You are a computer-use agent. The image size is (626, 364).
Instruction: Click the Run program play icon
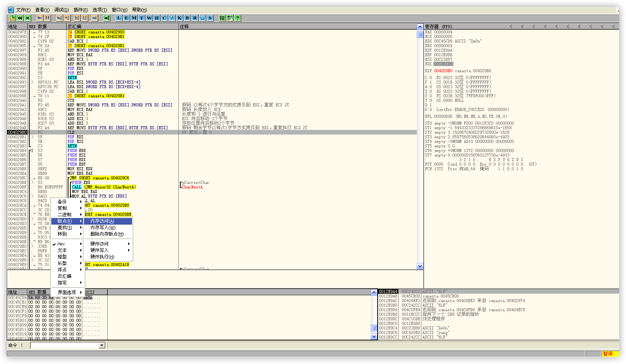pyautogui.click(x=40, y=18)
